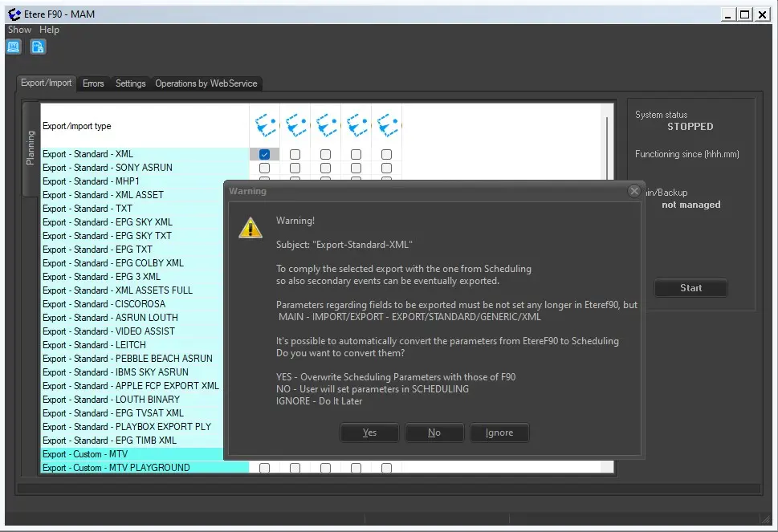Click the Etere app logo in title bar
This screenshot has width=778, height=532.
(14, 14)
